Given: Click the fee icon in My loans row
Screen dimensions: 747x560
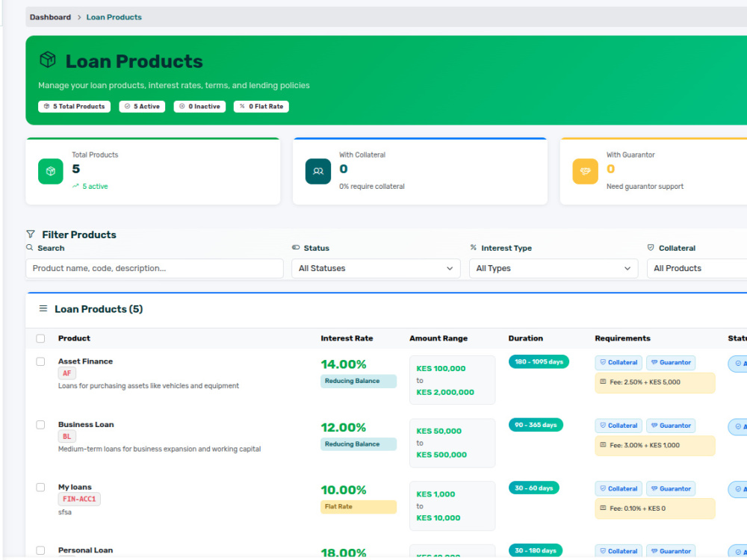Looking at the screenshot, I should 603,508.
